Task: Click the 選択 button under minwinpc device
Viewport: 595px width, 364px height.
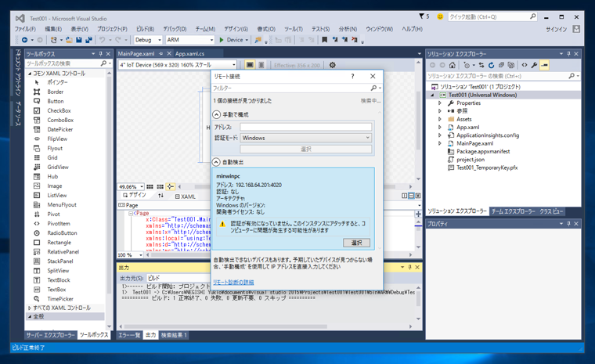Action: tap(356, 243)
